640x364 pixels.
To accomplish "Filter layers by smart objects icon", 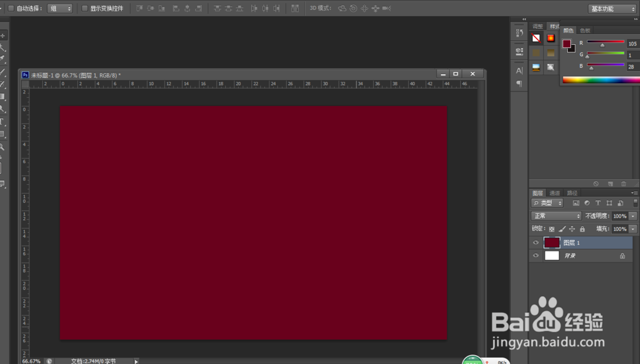I will [620, 203].
